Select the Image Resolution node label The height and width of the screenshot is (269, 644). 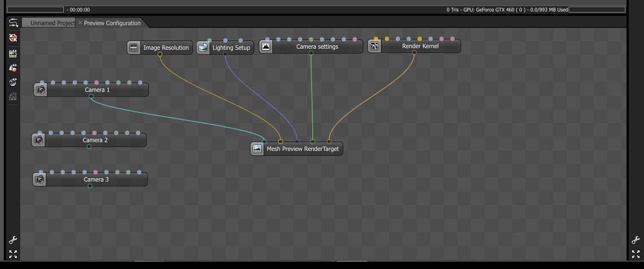click(166, 48)
